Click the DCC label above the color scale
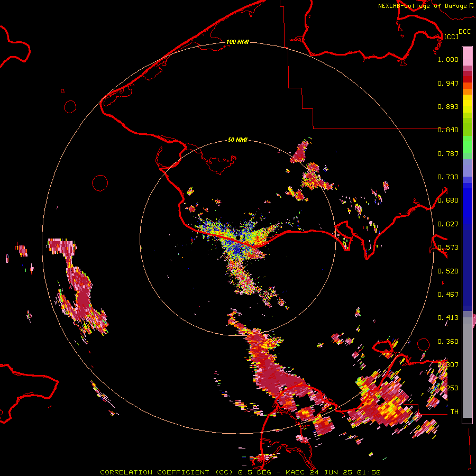The width and height of the screenshot is (476, 476). 464,31
